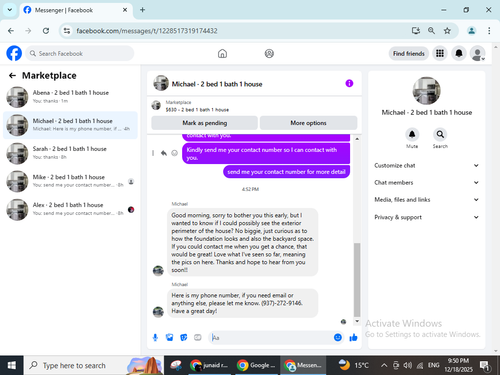Viewport: 500px width, 375px height.
Task: Reload the page in browser
Action: coord(46,31)
